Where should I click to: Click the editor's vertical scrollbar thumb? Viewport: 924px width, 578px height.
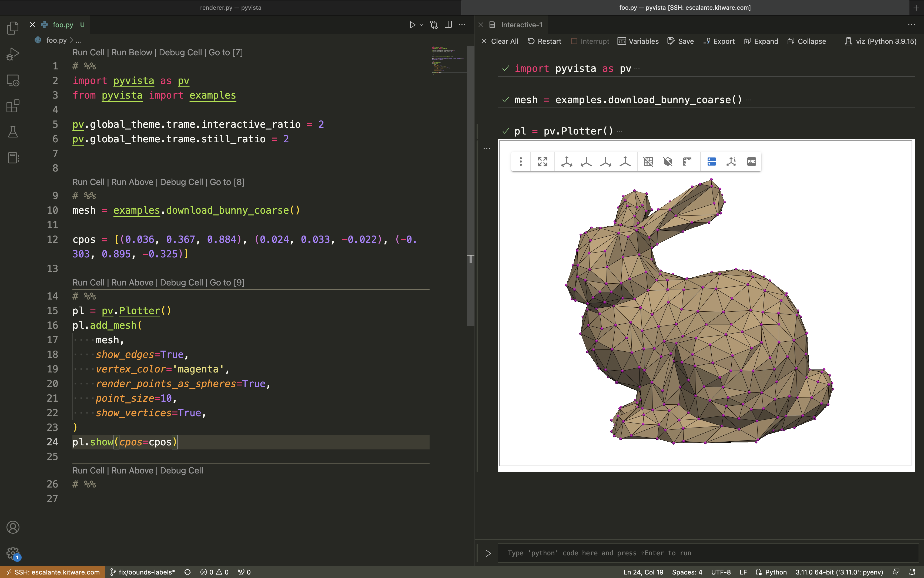click(x=471, y=186)
